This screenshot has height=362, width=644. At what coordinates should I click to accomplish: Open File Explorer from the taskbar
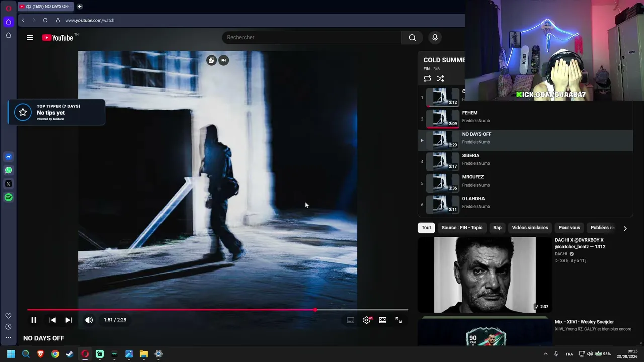[144, 354]
